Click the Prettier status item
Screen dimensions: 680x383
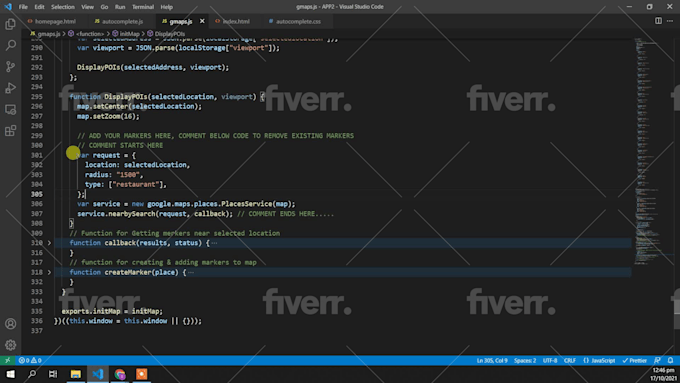coord(634,360)
